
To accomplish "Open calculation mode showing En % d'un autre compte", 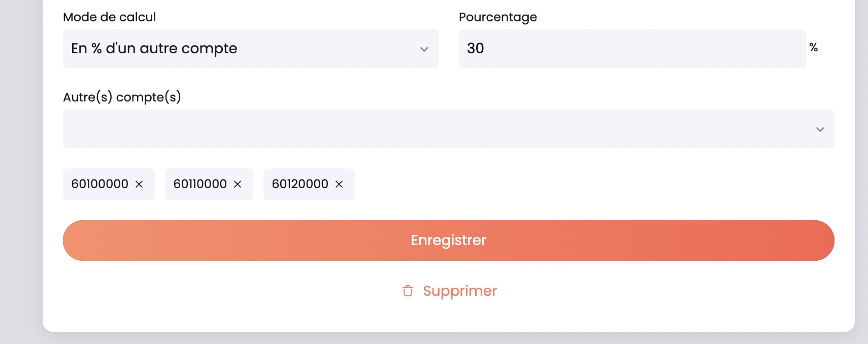I will tap(250, 49).
